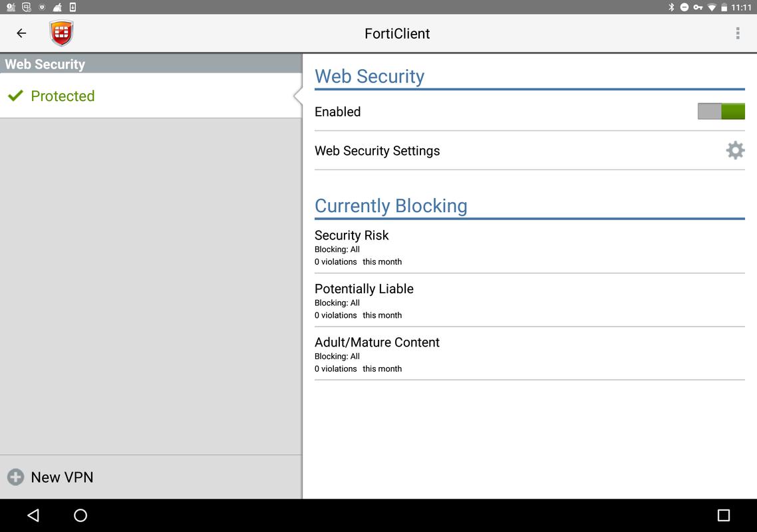Tap the New VPN label
757x532 pixels.
coord(62,477)
